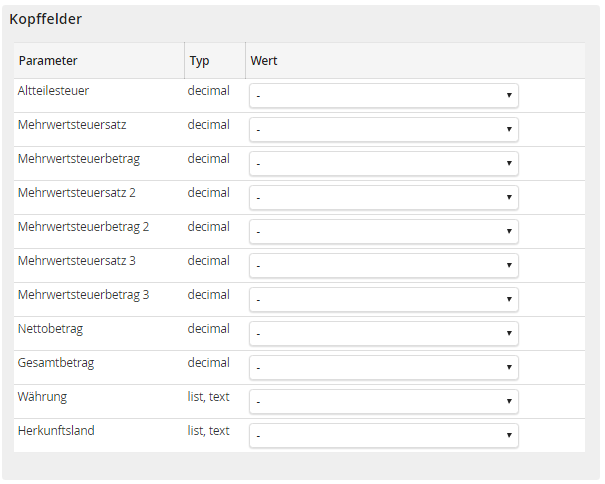Click the Kopffelder section title

[46, 19]
